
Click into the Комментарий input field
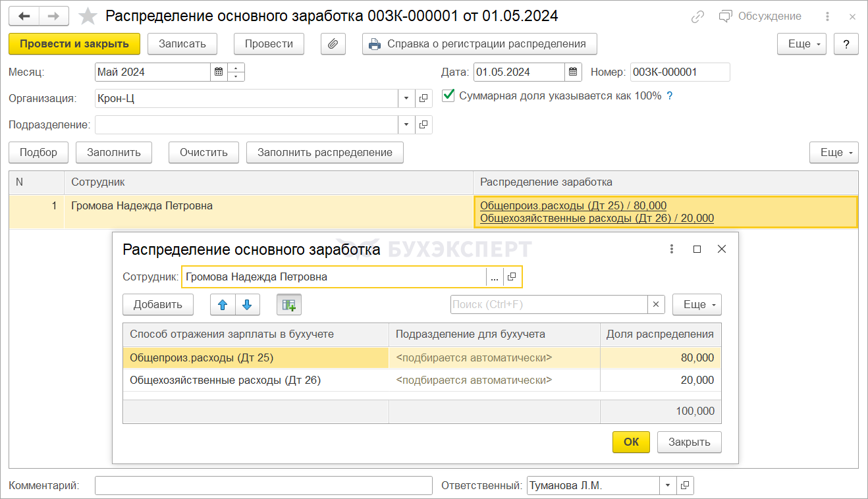tap(263, 486)
